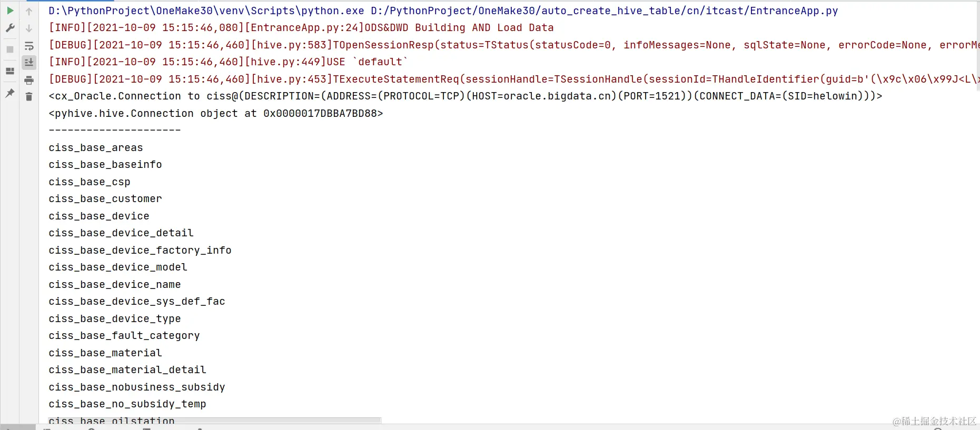Screen dimensions: 980x430
Task: Restore layout icon in run toolbar
Action: click(x=10, y=71)
